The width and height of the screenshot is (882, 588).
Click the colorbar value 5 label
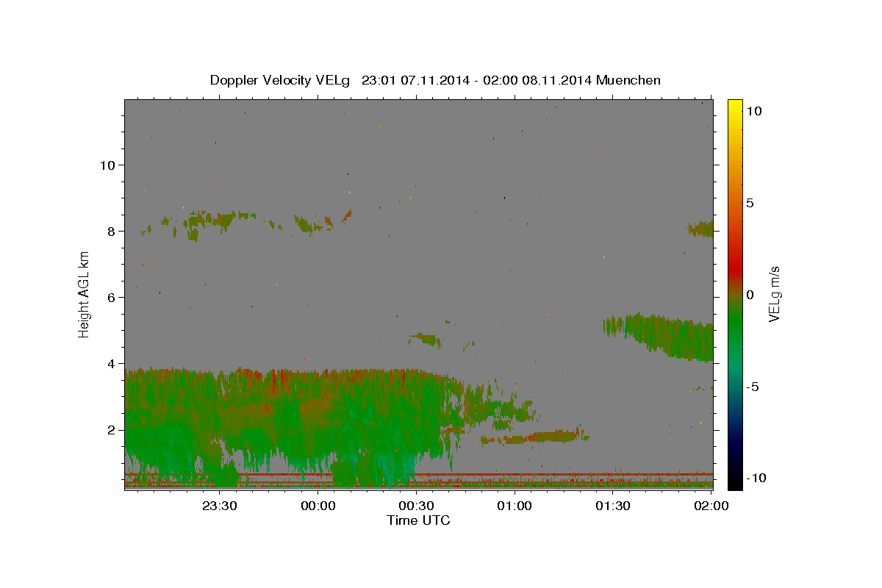click(x=750, y=203)
